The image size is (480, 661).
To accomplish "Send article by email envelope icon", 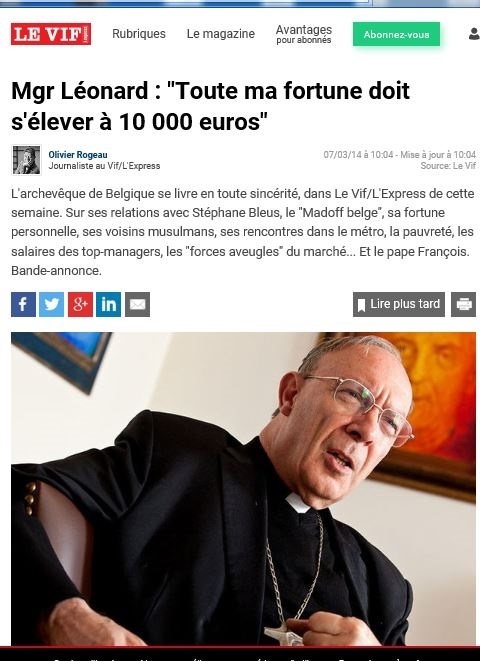I will tap(137, 304).
